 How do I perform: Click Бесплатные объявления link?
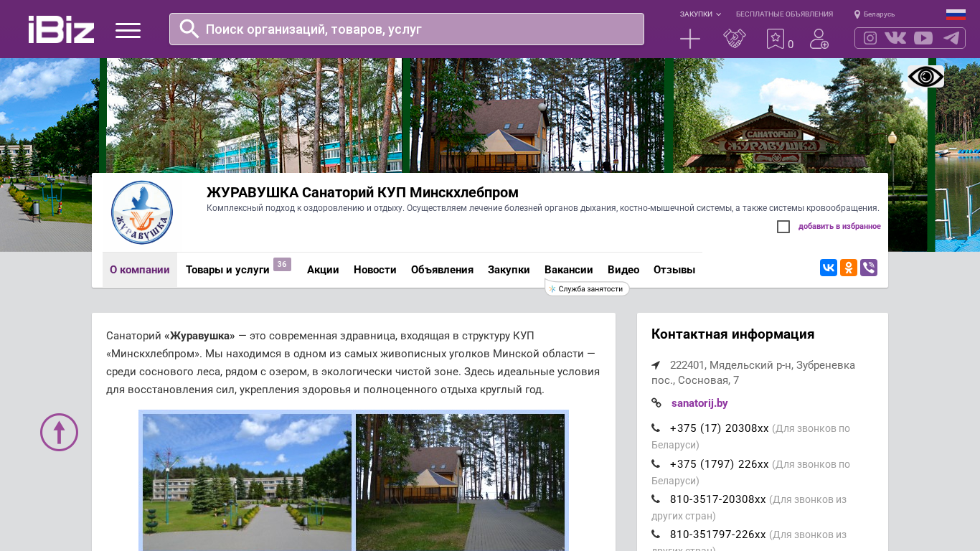(x=784, y=14)
